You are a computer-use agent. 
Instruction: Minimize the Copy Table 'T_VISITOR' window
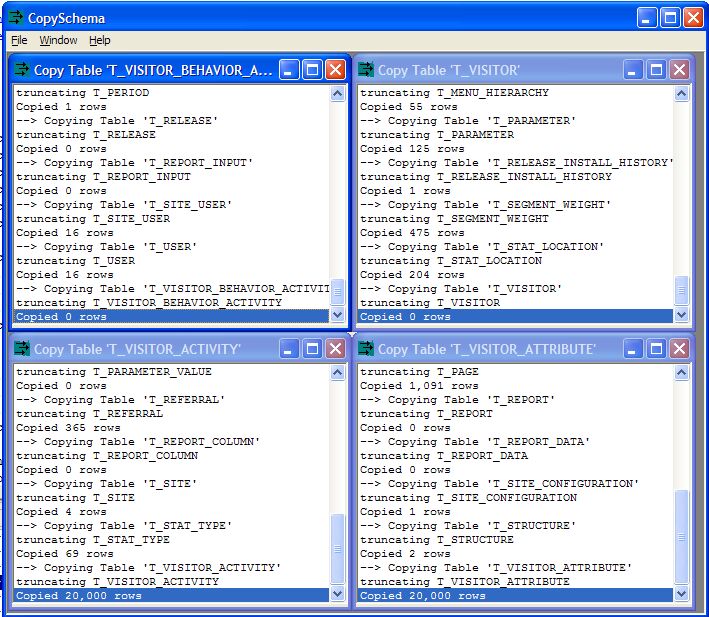click(x=633, y=70)
